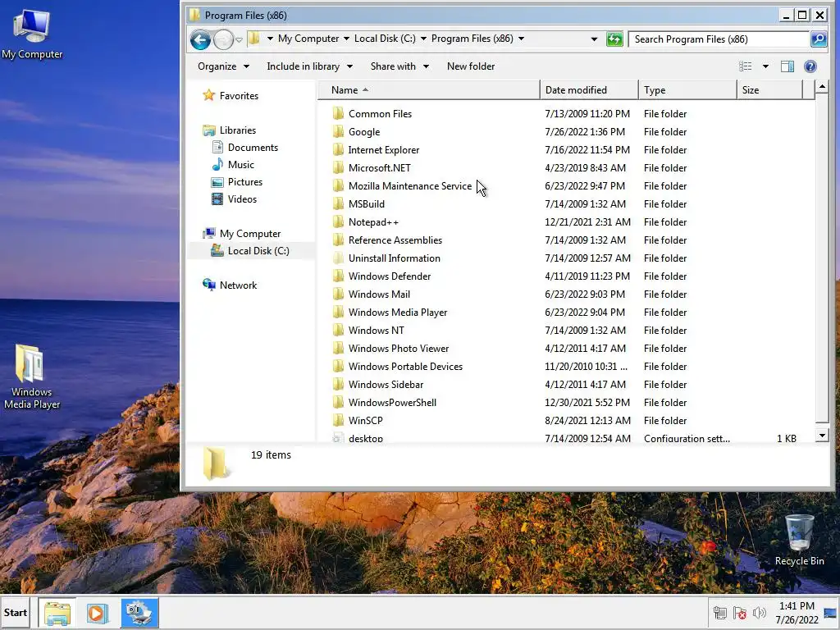Toggle the preview pane icon
This screenshot has height=630, width=840.
(787, 66)
